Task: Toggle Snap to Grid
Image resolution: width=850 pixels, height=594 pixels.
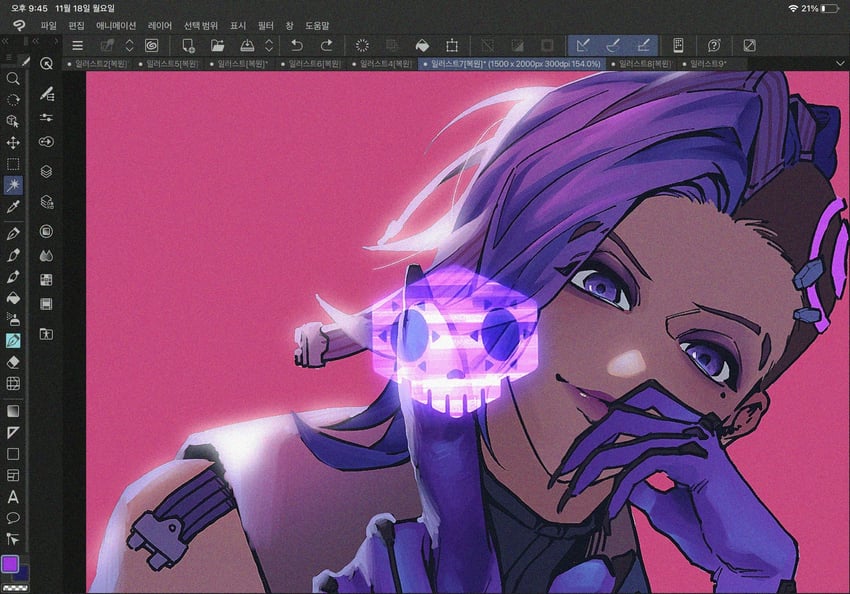Action: coord(643,46)
